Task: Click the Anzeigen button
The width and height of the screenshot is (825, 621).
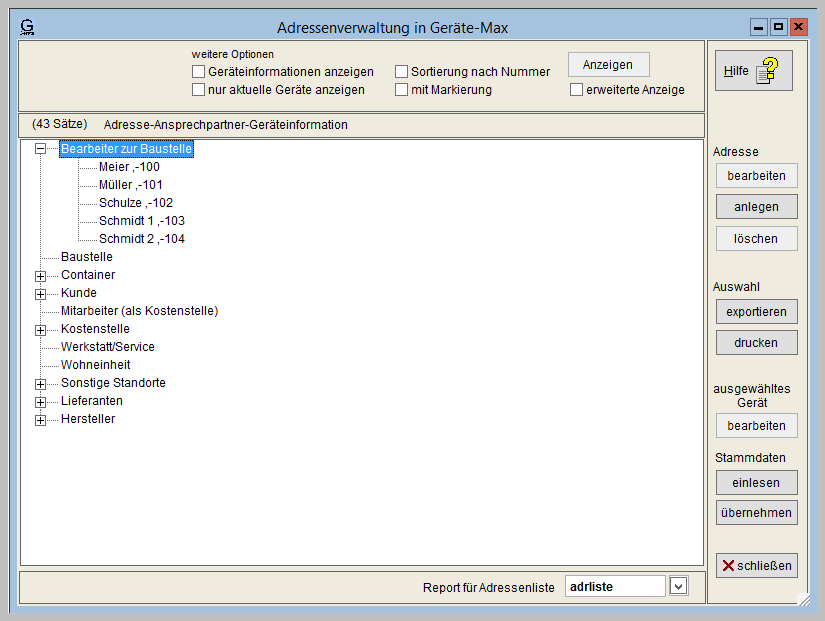Action: click(x=608, y=65)
